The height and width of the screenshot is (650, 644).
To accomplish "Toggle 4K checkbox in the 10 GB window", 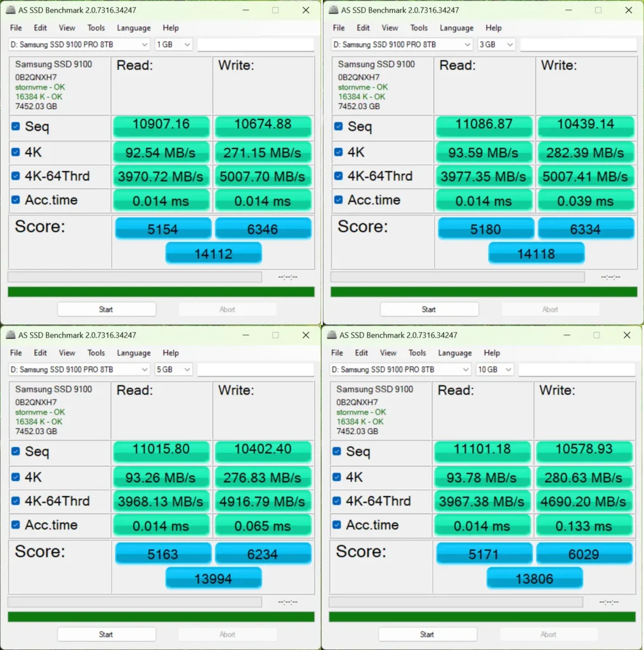I will pyautogui.click(x=337, y=477).
